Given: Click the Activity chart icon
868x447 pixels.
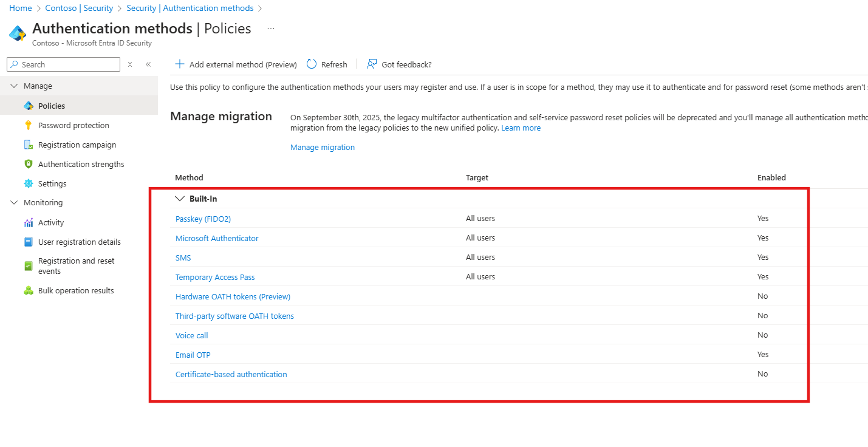Looking at the screenshot, I should (29, 222).
